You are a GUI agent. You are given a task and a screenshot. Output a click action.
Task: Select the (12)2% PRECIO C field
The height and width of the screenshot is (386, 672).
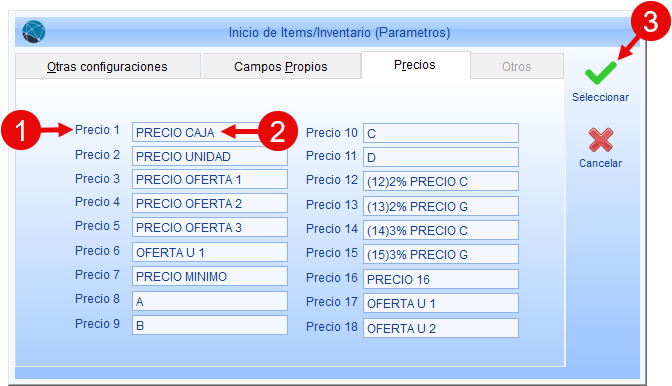(x=441, y=182)
